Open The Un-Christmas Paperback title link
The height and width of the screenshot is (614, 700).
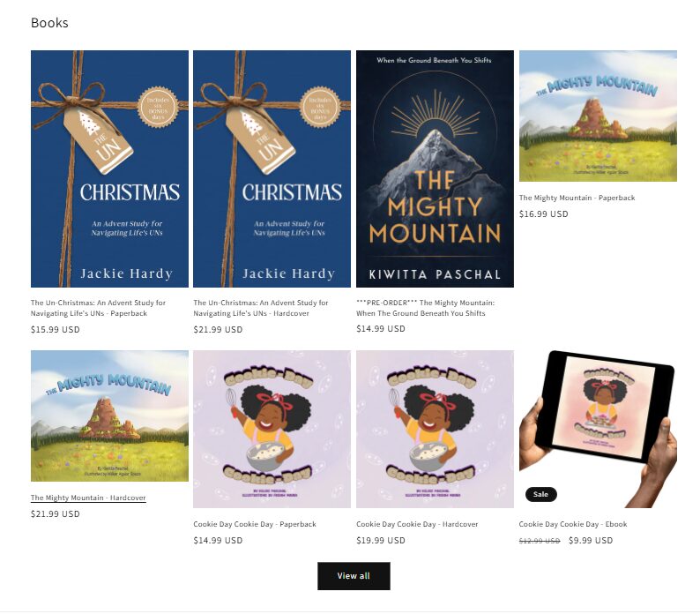98,308
